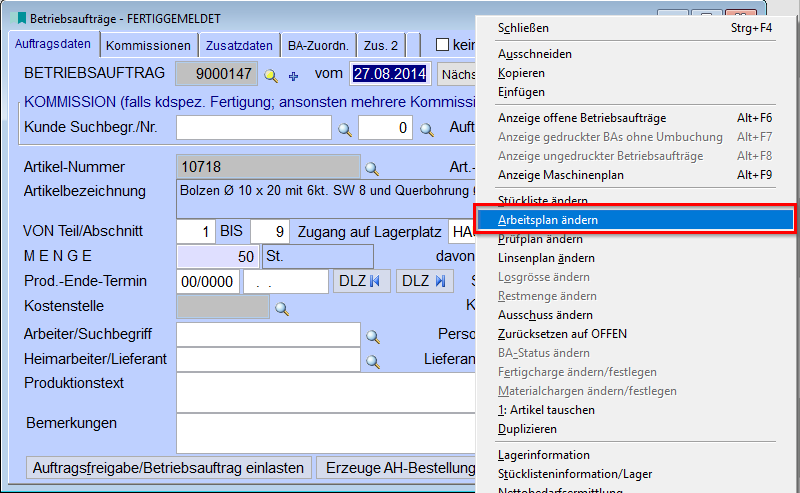Click the VON Teil/Abschnitt field with 1
The image size is (800, 493).
[x=196, y=232]
